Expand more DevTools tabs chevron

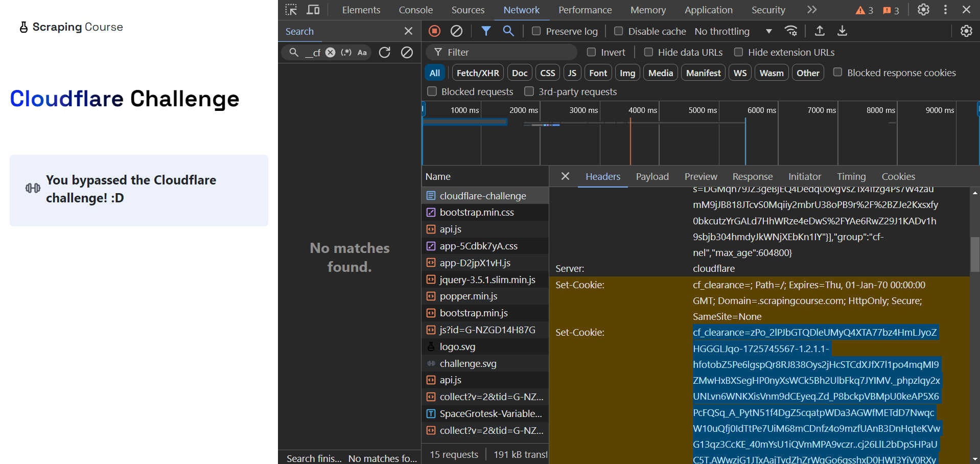pyautogui.click(x=812, y=10)
